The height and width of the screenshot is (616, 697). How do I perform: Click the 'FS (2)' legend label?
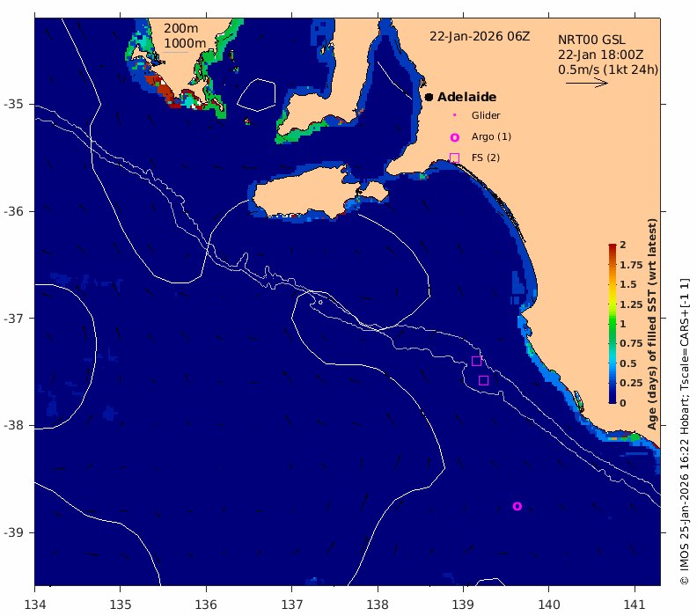pyautogui.click(x=486, y=158)
